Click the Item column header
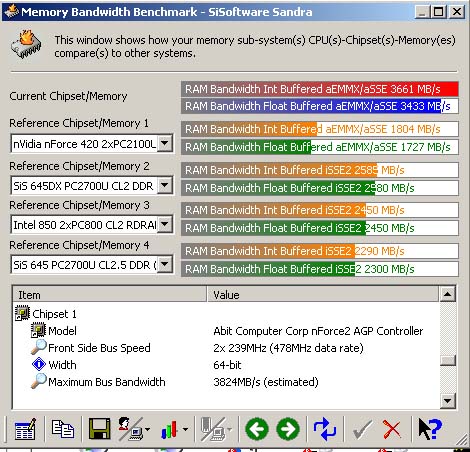This screenshot has height=452, width=470. click(109, 295)
